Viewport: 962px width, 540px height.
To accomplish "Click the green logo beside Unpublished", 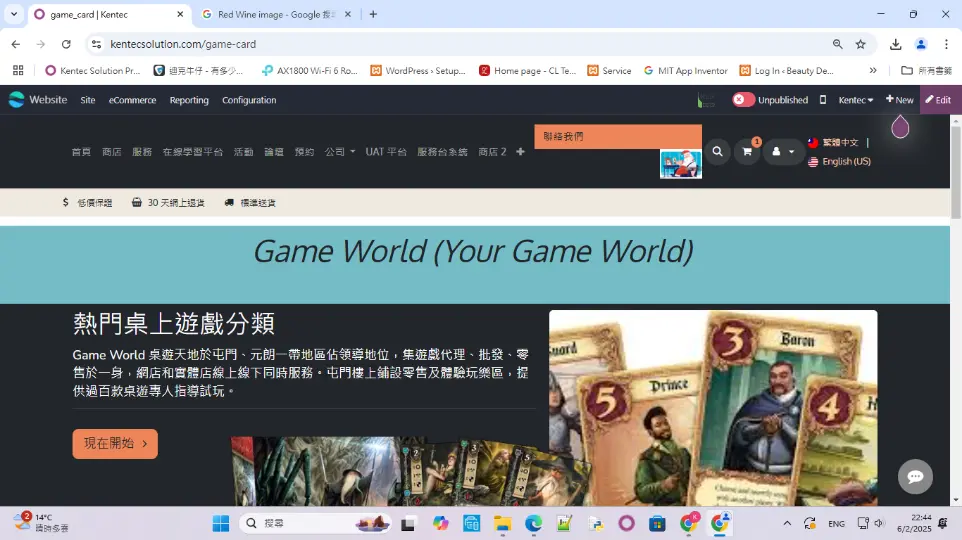I will pyautogui.click(x=706, y=100).
